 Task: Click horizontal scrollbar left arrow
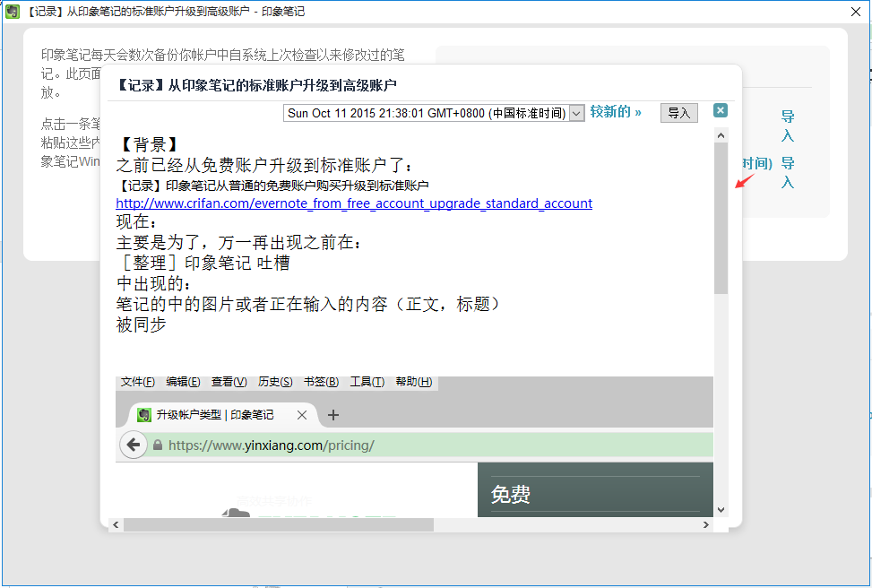[x=116, y=524]
